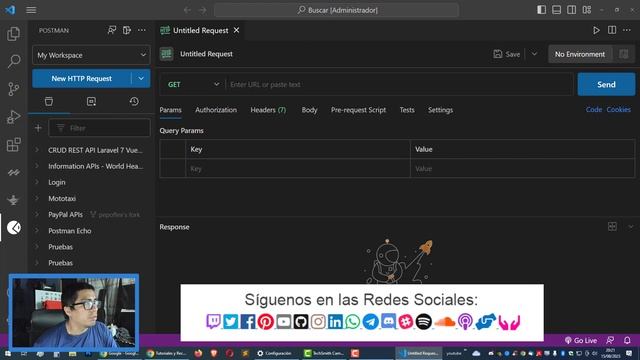Expand the Login collection
This screenshot has height=360, width=640.
point(37,182)
